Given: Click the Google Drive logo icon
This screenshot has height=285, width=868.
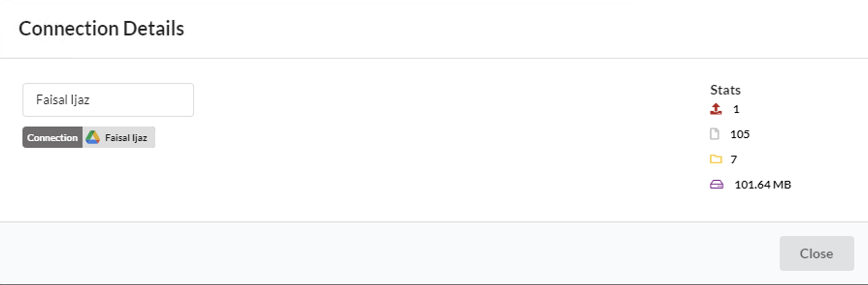Looking at the screenshot, I should click(x=93, y=138).
